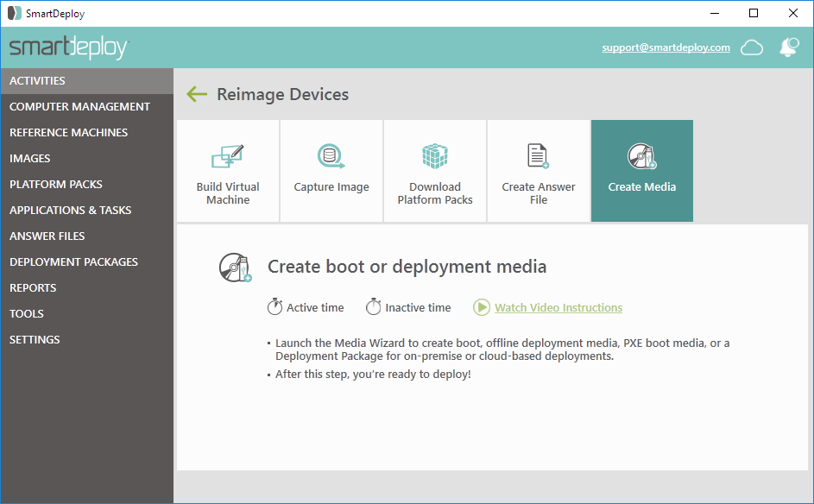Open Watch Video Instructions link

pyautogui.click(x=558, y=308)
